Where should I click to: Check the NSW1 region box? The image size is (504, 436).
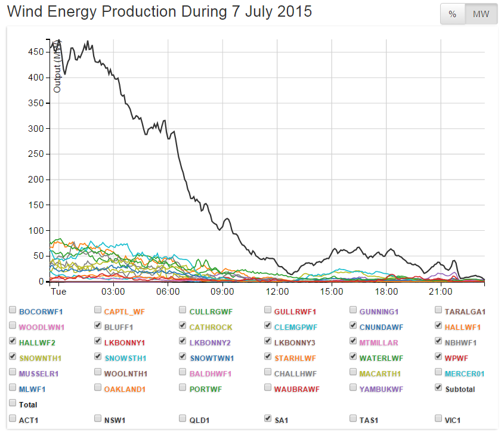pos(98,419)
